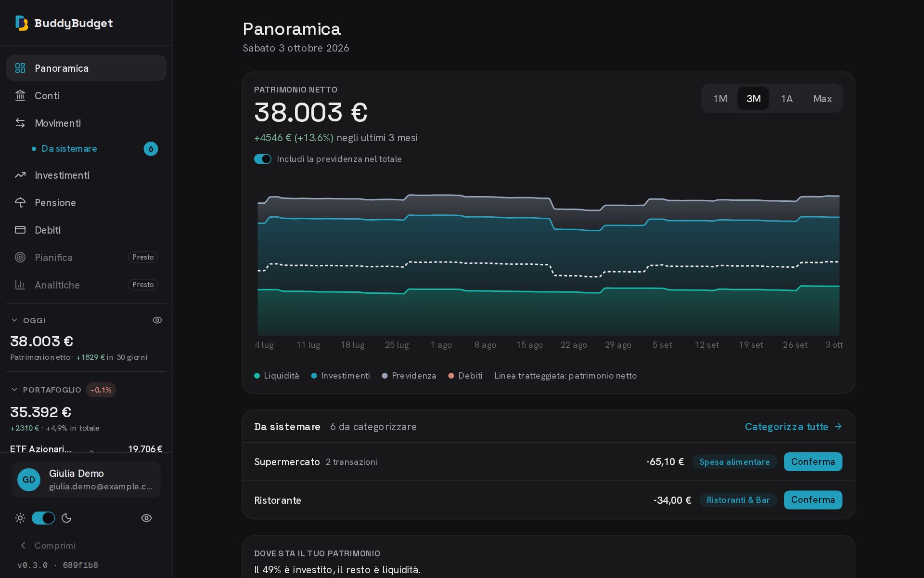Click the moon dark-mode icon
The width and height of the screenshot is (924, 578).
point(66,518)
